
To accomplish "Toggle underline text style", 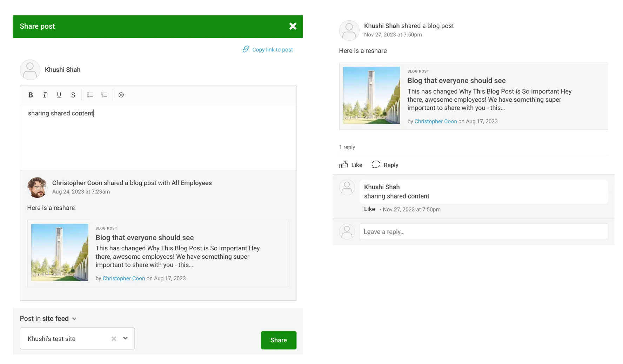I will pos(59,95).
